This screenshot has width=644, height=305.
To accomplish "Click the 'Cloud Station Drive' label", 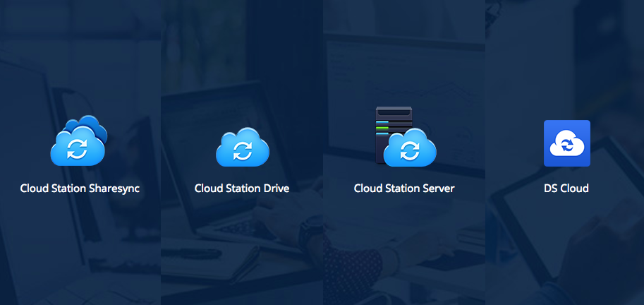I will tap(242, 189).
